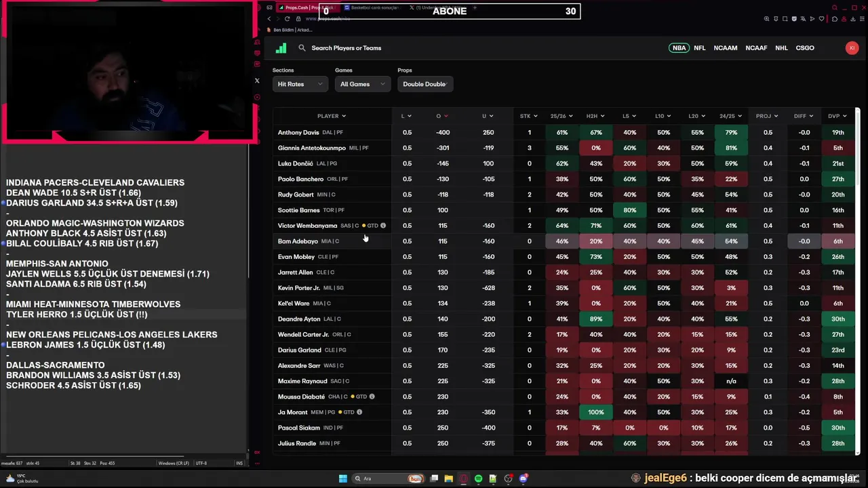Sort by O odds column header
This screenshot has width=868, height=488.
[x=442, y=116]
